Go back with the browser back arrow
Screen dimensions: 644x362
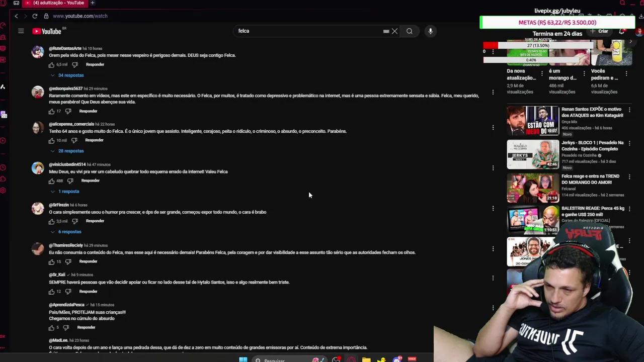(16, 16)
